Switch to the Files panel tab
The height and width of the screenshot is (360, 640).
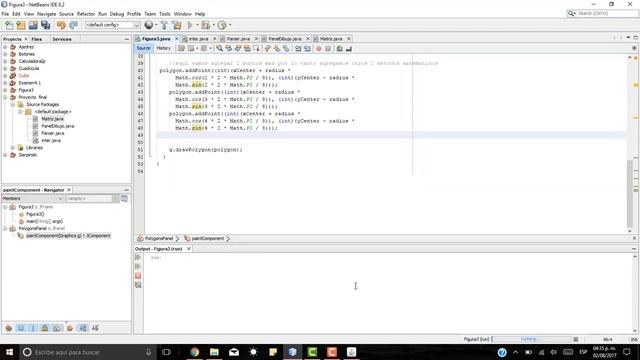click(x=37, y=39)
